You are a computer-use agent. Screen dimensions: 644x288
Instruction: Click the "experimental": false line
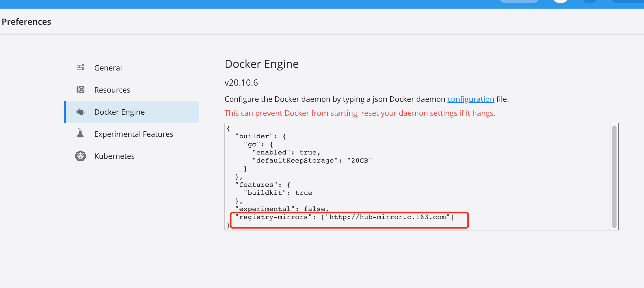tap(282, 209)
